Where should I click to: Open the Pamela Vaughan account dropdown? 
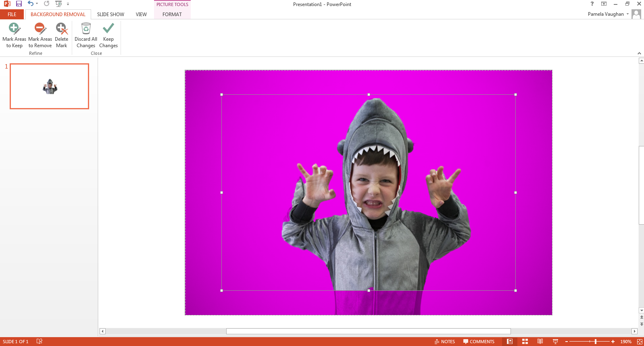point(627,14)
